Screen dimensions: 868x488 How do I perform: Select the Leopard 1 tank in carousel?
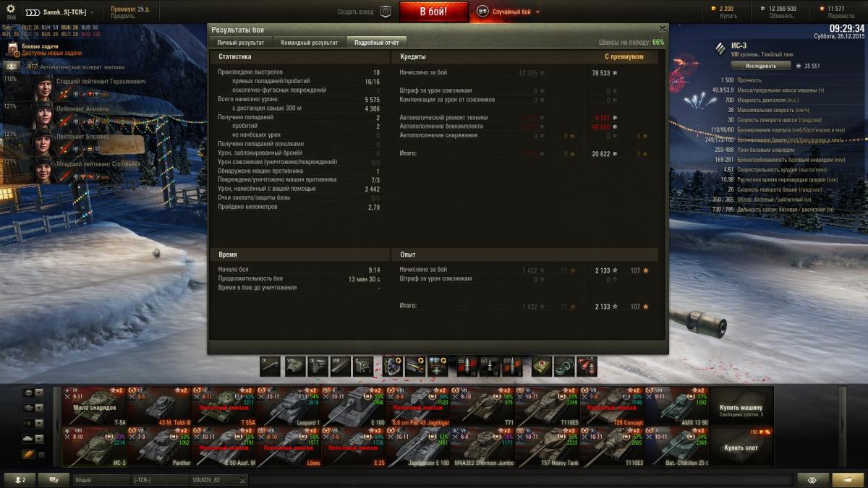point(289,406)
